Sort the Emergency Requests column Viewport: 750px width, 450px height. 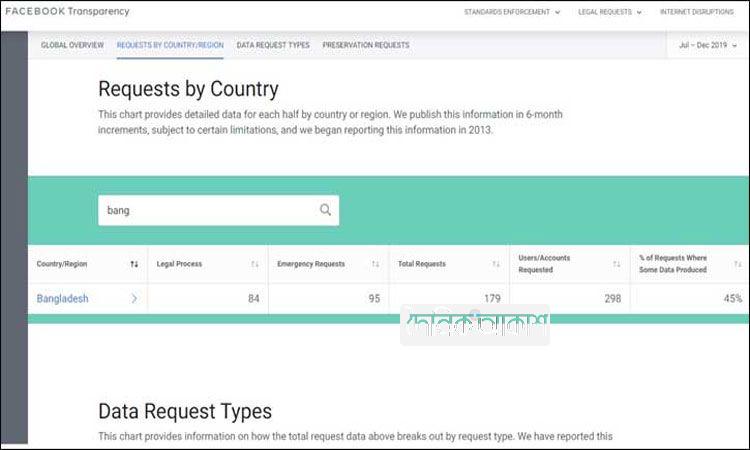click(375, 264)
